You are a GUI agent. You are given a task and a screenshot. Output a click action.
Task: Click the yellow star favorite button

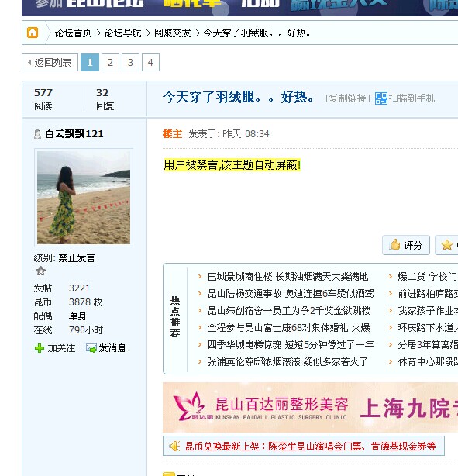pos(447,245)
